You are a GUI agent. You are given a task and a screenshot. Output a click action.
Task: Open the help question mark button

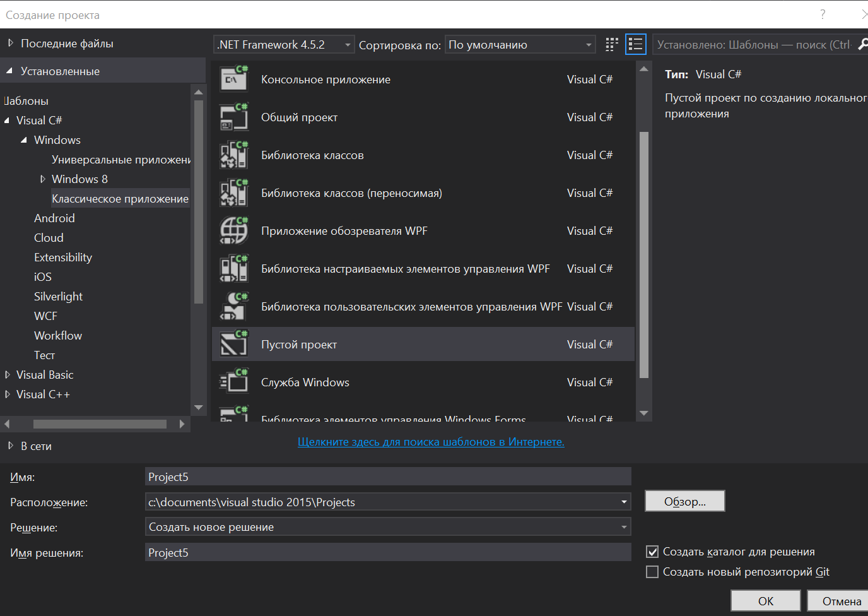[x=823, y=14]
